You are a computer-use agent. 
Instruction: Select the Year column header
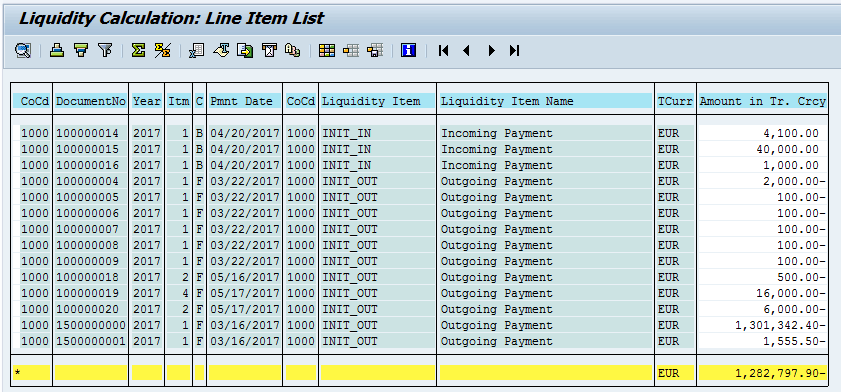coord(147,101)
